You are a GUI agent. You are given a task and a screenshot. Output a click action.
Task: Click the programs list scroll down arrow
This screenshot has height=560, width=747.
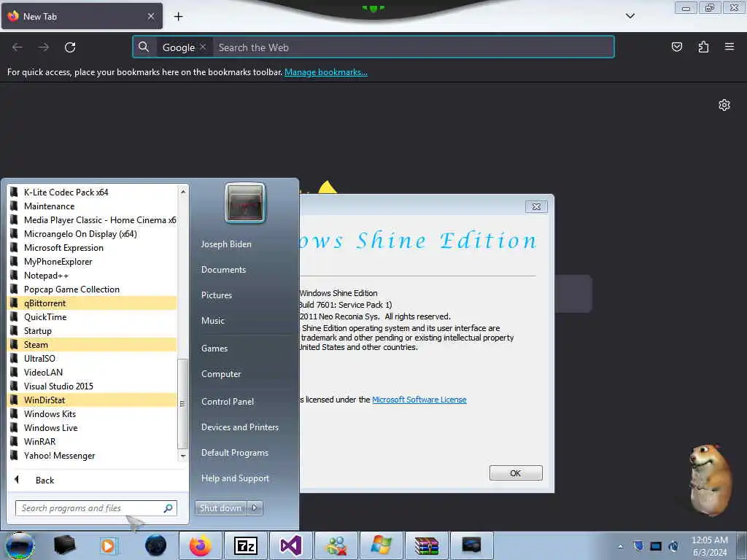click(183, 456)
